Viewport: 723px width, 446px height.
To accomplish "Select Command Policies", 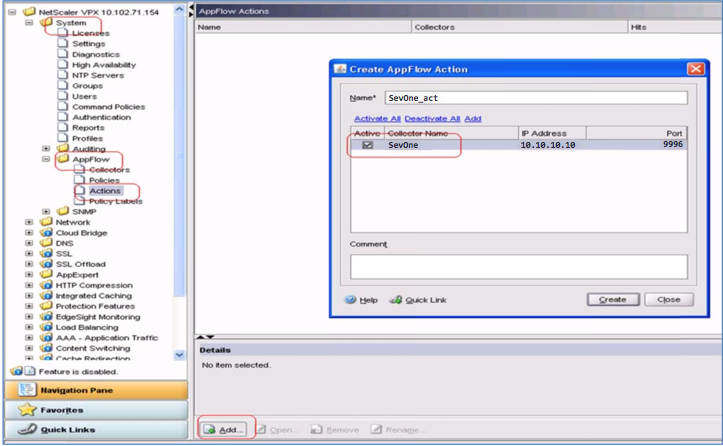I will pos(108,107).
